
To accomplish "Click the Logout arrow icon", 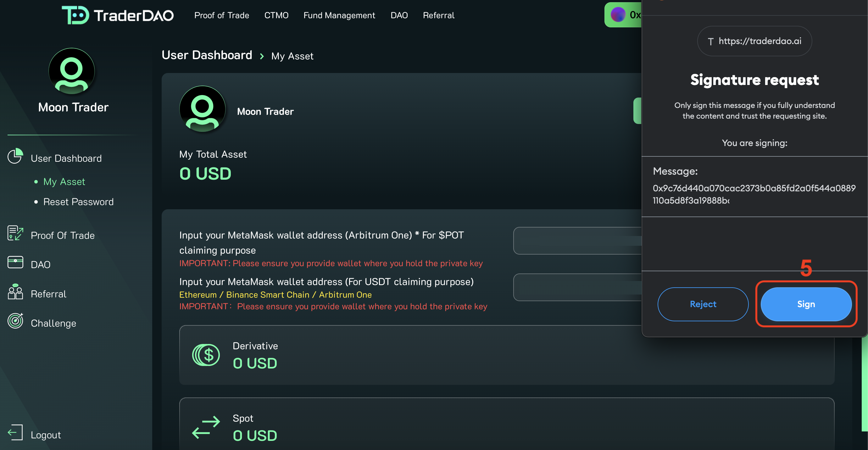I will pyautogui.click(x=15, y=432).
